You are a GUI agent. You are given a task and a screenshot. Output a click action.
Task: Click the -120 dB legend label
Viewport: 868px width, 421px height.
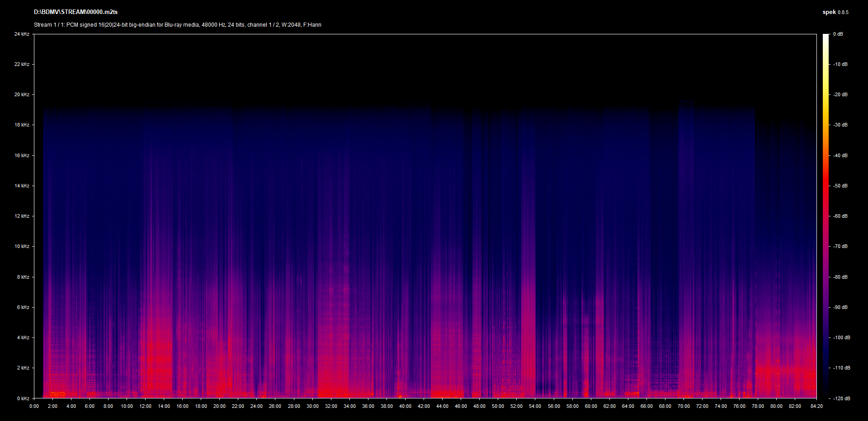click(841, 398)
